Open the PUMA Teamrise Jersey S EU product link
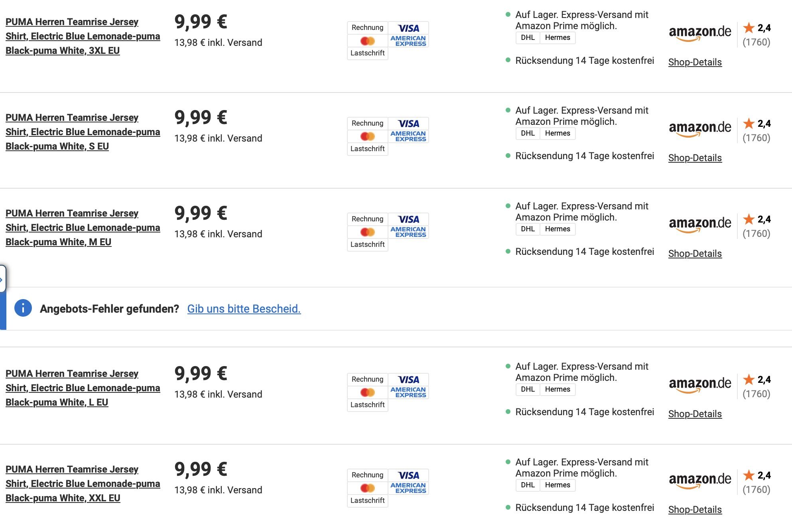Image resolution: width=792 pixels, height=532 pixels. click(x=83, y=132)
